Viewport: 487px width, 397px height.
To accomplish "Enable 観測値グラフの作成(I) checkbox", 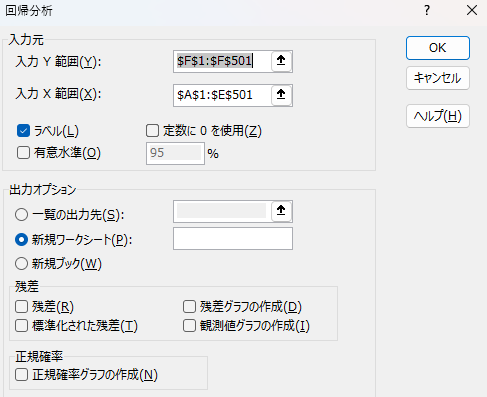I will click(189, 326).
